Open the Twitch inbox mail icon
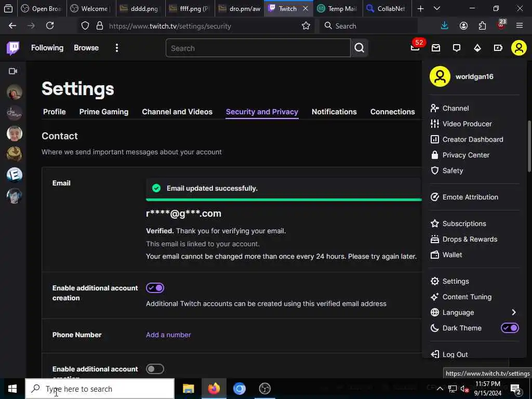Image resolution: width=532 pixels, height=399 pixels. [436, 48]
